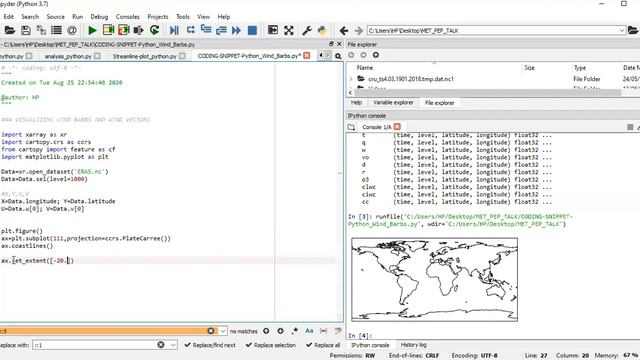Viewport: 640px width, 360px height.
Task: Open the Edit menu
Action: click(x=9, y=17)
